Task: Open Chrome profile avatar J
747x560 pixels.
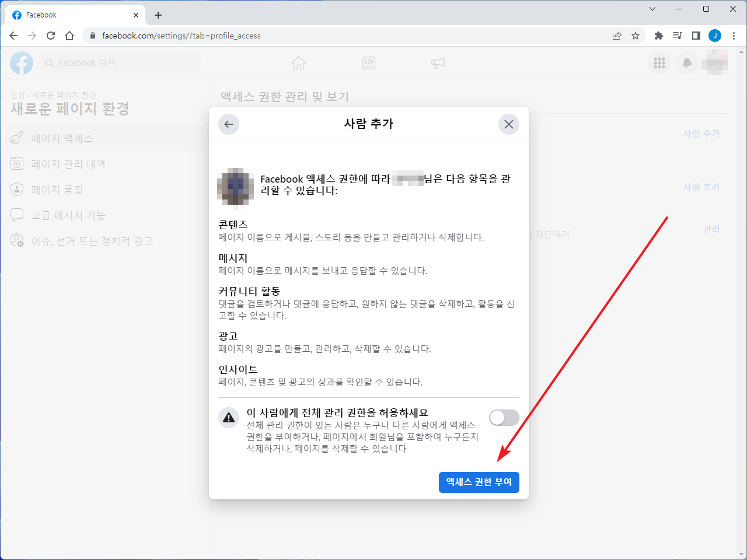Action: pos(715,36)
